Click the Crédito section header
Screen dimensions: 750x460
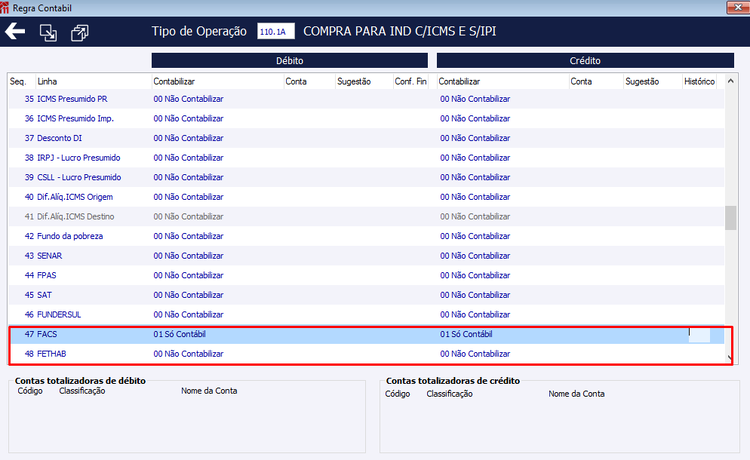point(585,61)
